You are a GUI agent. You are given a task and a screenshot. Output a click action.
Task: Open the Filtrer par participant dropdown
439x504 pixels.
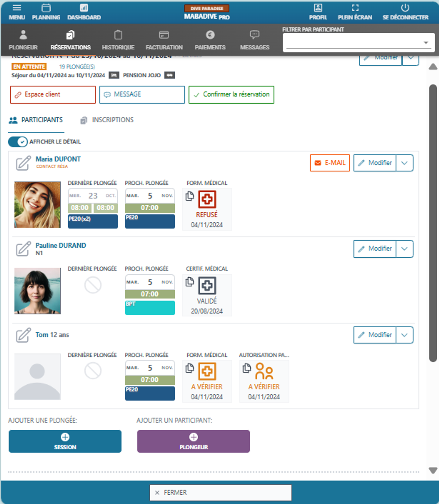coord(359,43)
